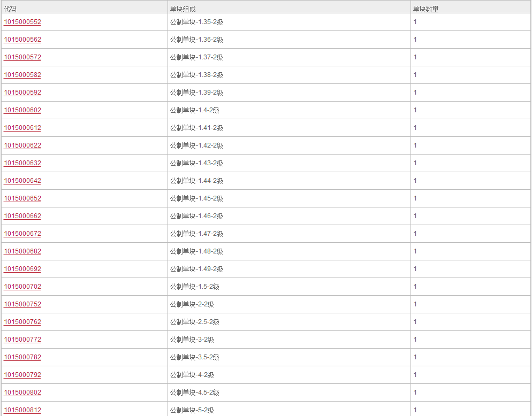The height and width of the screenshot is (416, 532).
Task: Open code link 1015000802
Action: click(x=22, y=392)
